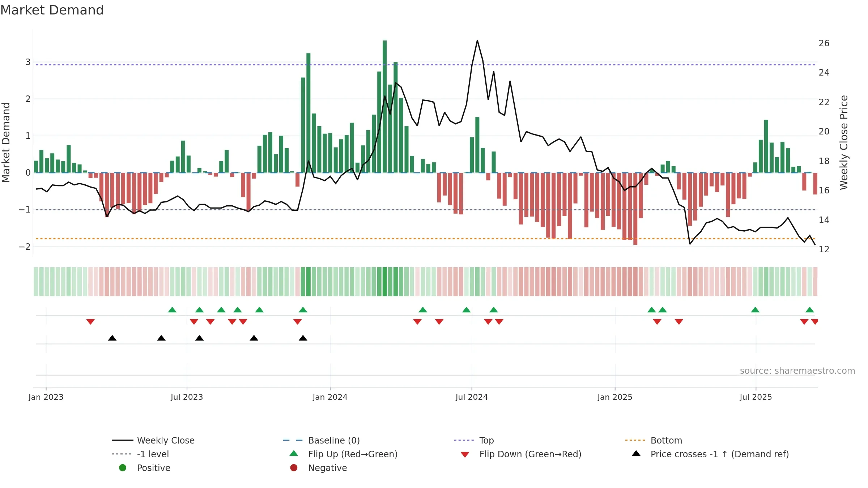The height and width of the screenshot is (488, 868).
Task: Click the −2 demand tick label
Action: coord(25,247)
